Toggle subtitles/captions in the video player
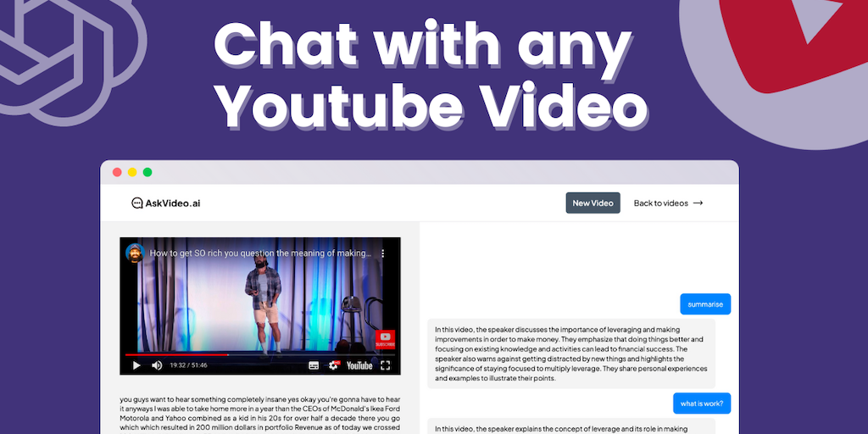The image size is (868, 434). click(x=314, y=365)
